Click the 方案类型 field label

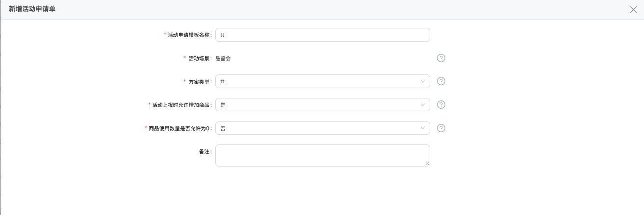pos(200,82)
